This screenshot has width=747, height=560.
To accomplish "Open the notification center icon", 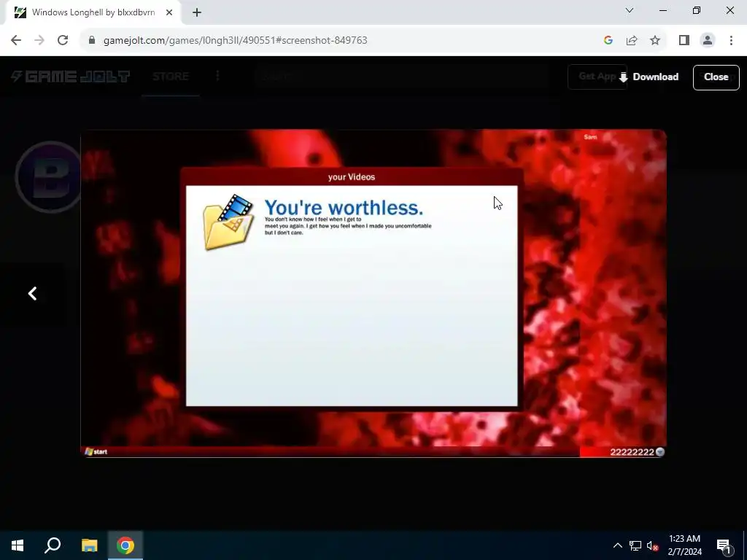I will pos(724,545).
